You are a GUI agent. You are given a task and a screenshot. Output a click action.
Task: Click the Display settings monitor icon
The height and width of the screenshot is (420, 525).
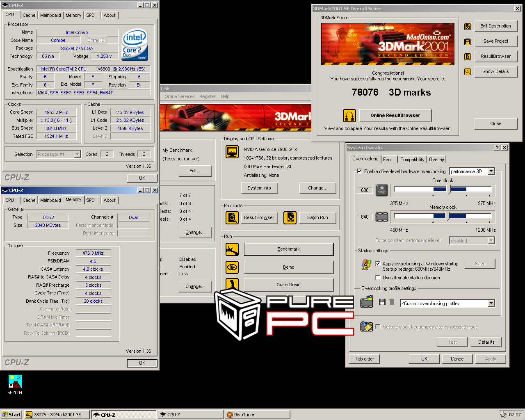tap(233, 152)
